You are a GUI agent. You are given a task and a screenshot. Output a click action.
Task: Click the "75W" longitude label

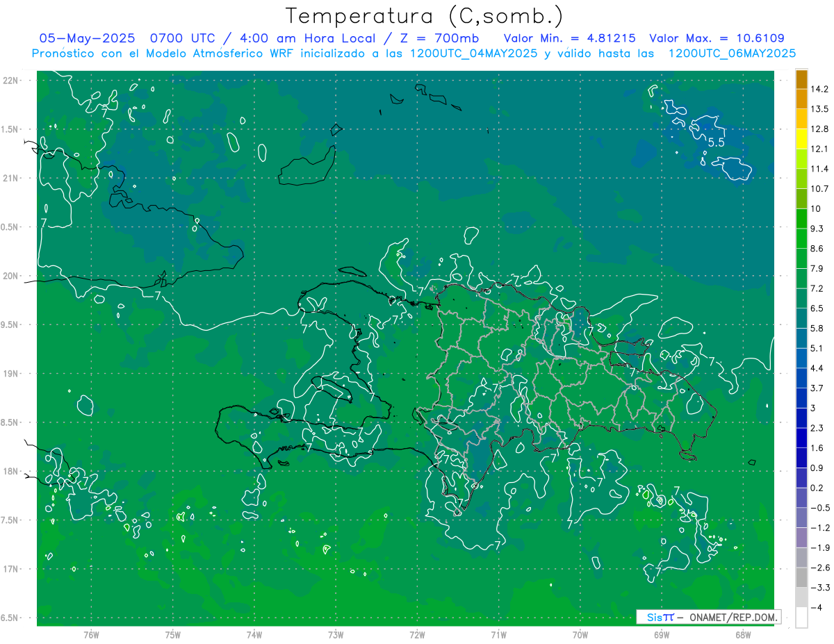[173, 634]
